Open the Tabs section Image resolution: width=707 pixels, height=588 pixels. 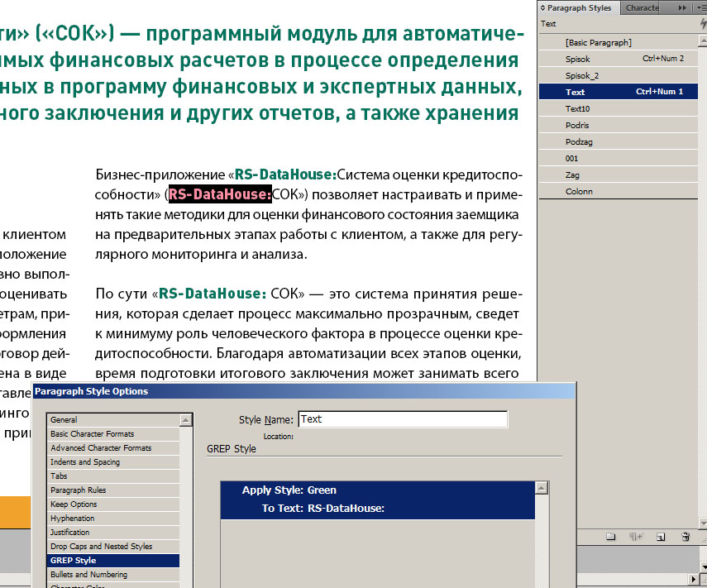click(x=113, y=476)
